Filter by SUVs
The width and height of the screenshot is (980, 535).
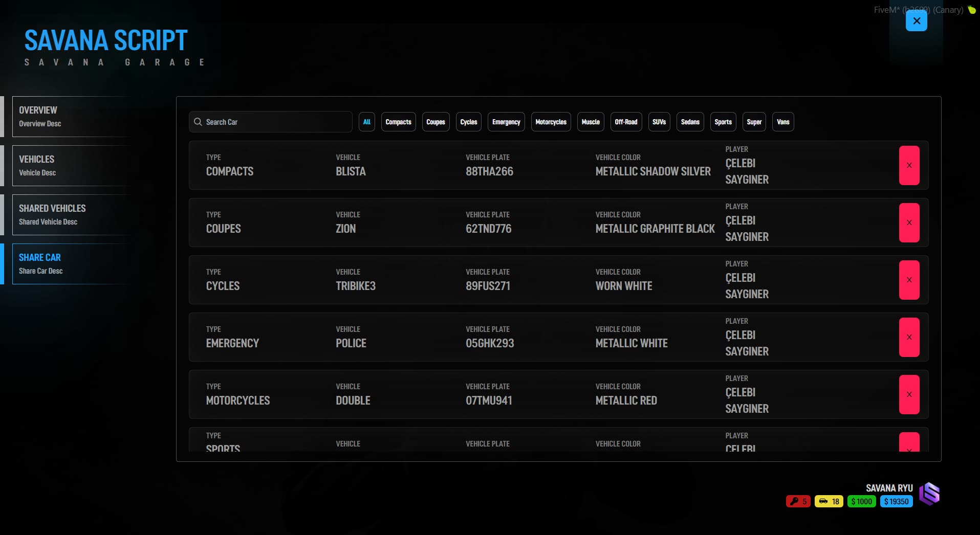[x=659, y=122]
